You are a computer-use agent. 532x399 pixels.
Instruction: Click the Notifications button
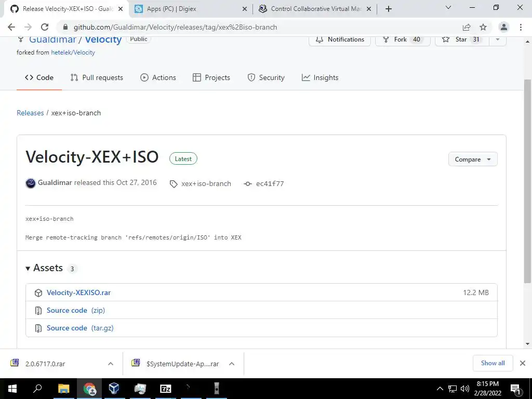340,39
